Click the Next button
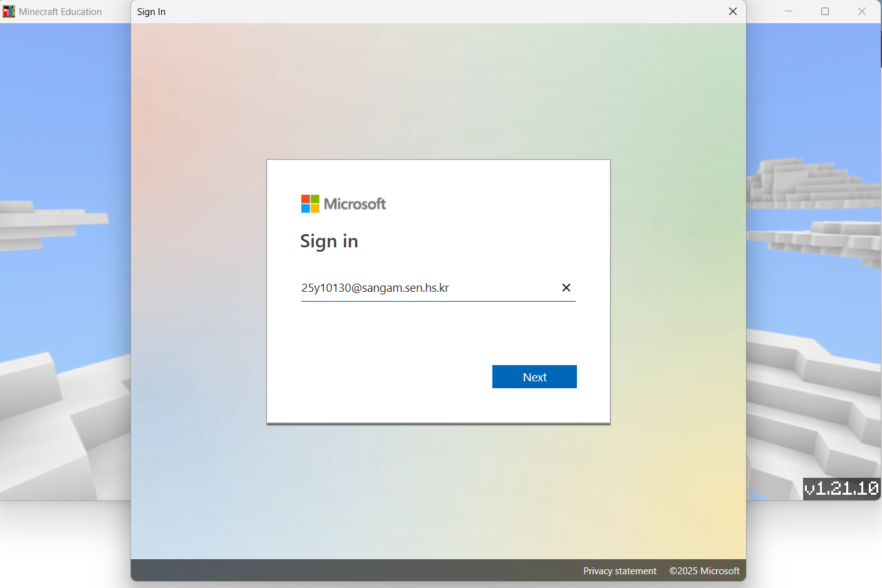Viewport: 882px width, 588px height. (x=534, y=376)
